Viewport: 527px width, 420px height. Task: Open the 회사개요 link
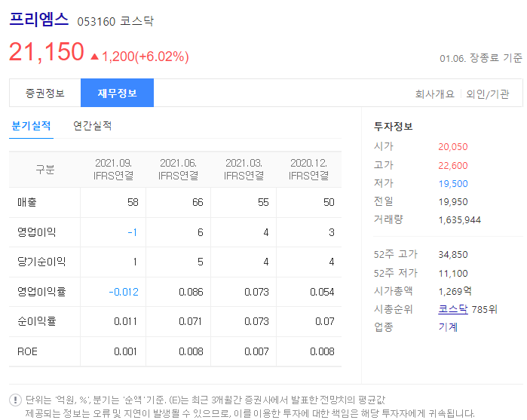point(434,94)
